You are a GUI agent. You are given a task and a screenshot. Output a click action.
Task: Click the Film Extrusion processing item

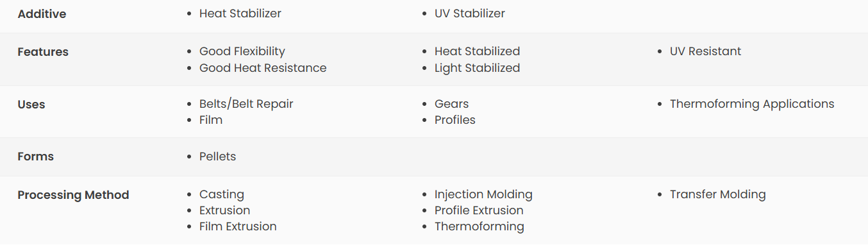coord(238,226)
